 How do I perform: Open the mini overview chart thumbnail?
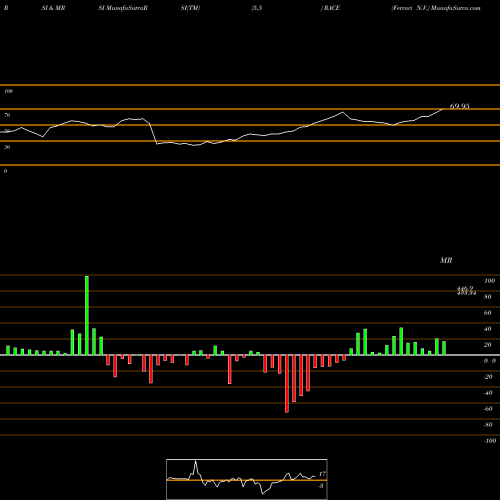(x=247, y=479)
